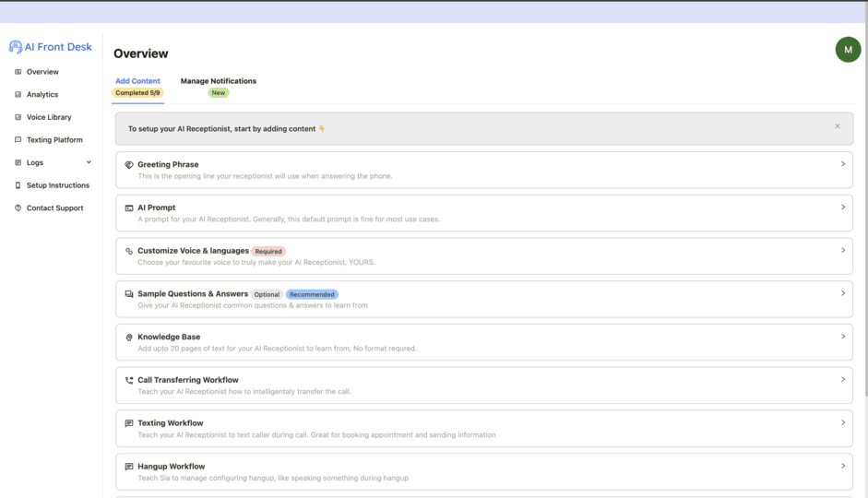This screenshot has width=868, height=498.
Task: Select the AI Prompt title
Action: point(156,207)
